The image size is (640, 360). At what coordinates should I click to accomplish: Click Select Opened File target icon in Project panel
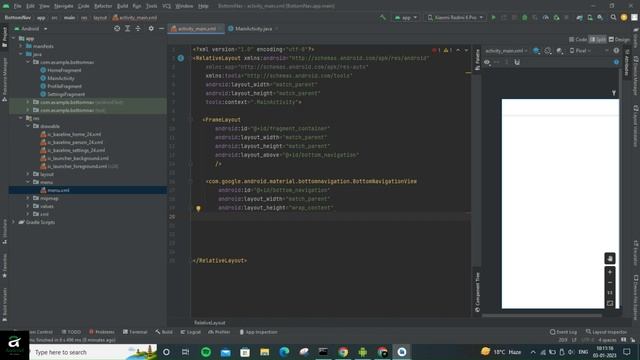(x=117, y=29)
